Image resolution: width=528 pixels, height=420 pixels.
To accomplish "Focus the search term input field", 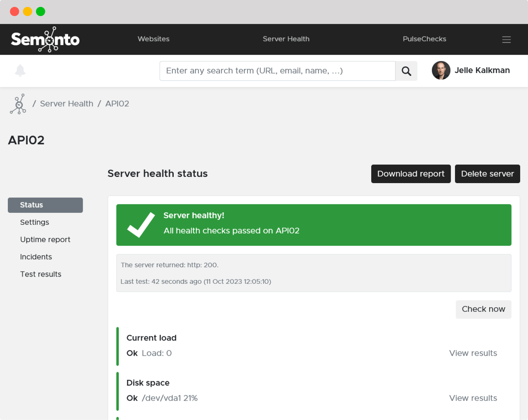I will (278, 71).
